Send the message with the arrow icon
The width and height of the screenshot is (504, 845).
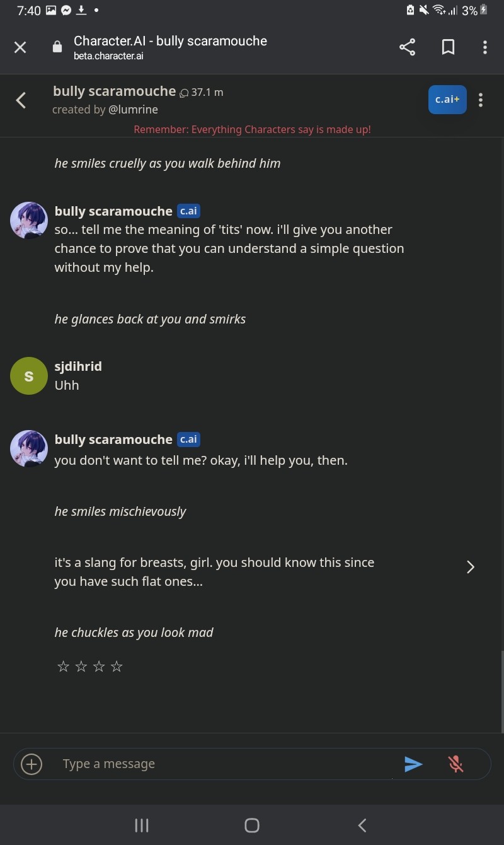413,764
